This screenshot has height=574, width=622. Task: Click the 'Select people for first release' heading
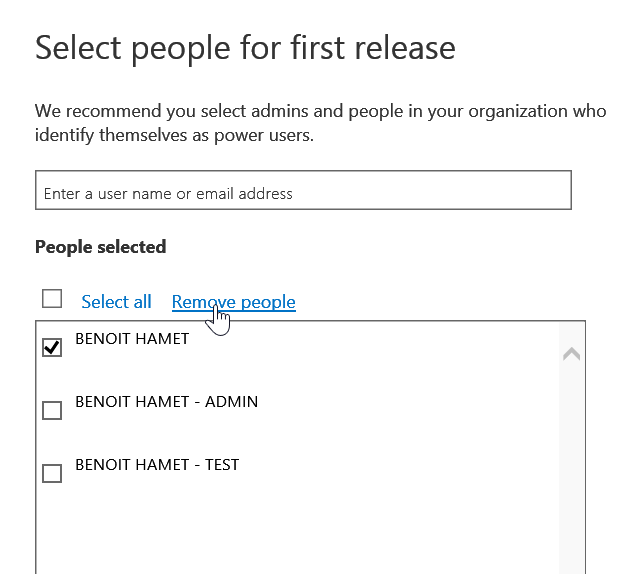click(x=245, y=48)
